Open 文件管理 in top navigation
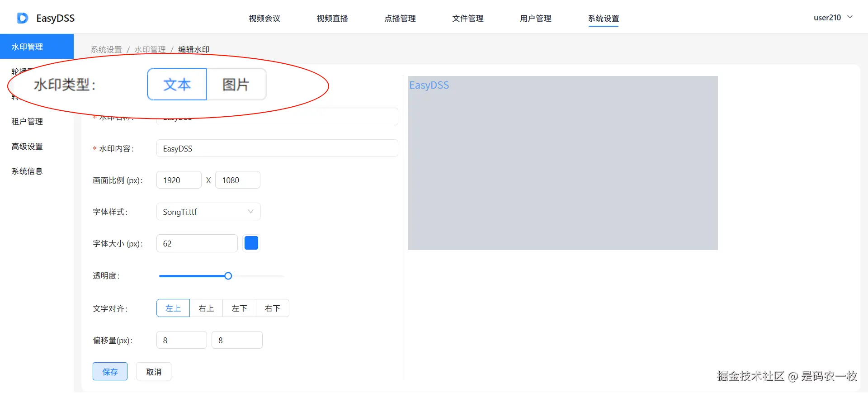This screenshot has width=868, height=393. click(x=468, y=19)
